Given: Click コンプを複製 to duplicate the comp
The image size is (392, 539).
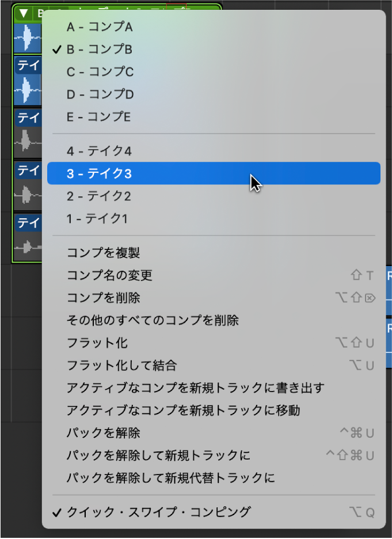Looking at the screenshot, I should pos(104,253).
